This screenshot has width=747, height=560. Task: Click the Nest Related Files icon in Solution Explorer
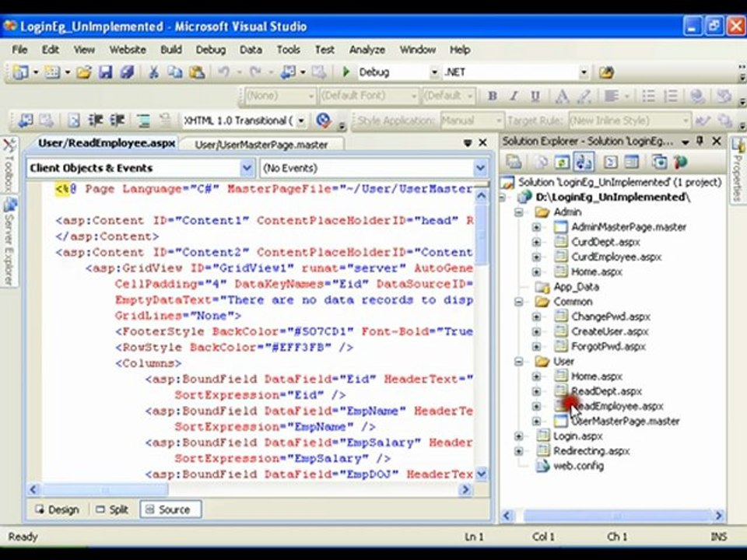click(x=584, y=162)
